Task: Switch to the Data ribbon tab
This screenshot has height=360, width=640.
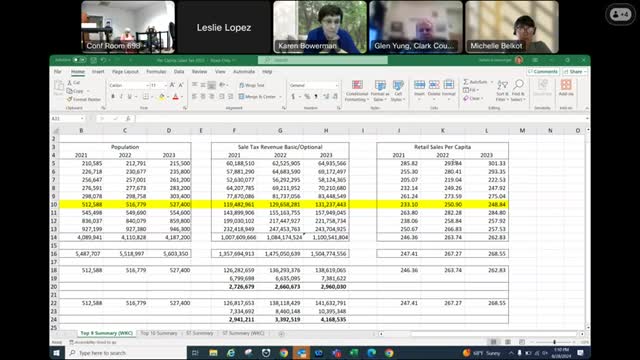Action: coord(179,71)
